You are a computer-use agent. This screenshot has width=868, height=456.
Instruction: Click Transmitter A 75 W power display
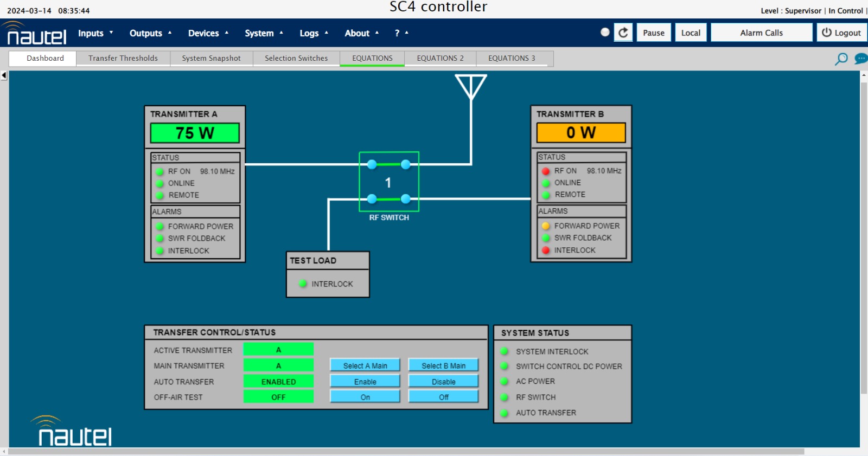(195, 133)
